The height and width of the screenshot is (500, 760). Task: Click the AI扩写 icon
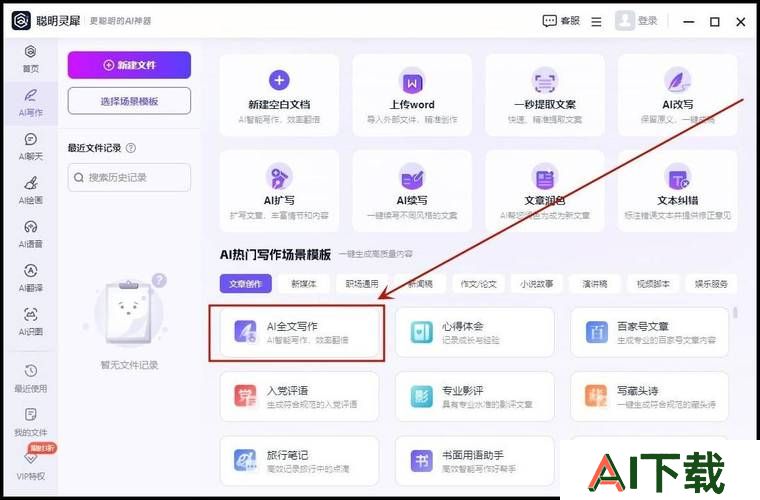coord(279,176)
